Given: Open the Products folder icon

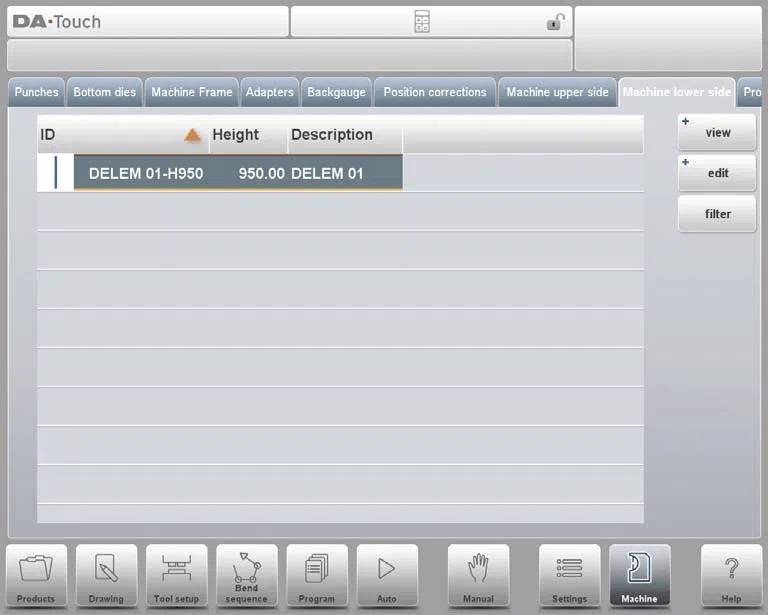Looking at the screenshot, I should click(x=36, y=576).
